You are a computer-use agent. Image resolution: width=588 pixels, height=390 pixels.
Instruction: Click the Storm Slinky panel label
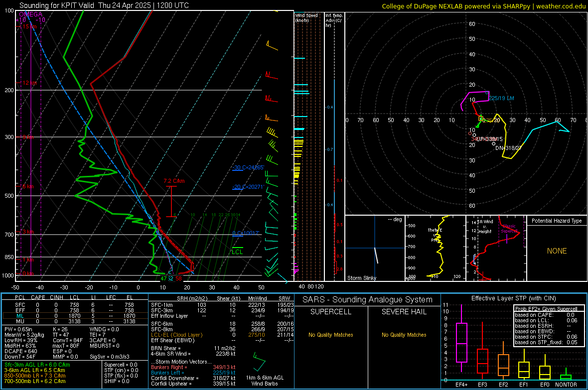(x=361, y=278)
